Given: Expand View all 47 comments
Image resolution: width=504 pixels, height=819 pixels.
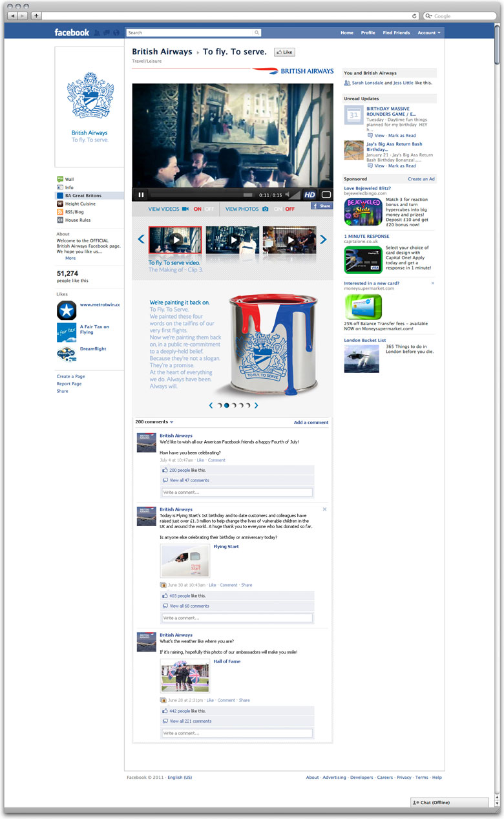Looking at the screenshot, I should (189, 480).
